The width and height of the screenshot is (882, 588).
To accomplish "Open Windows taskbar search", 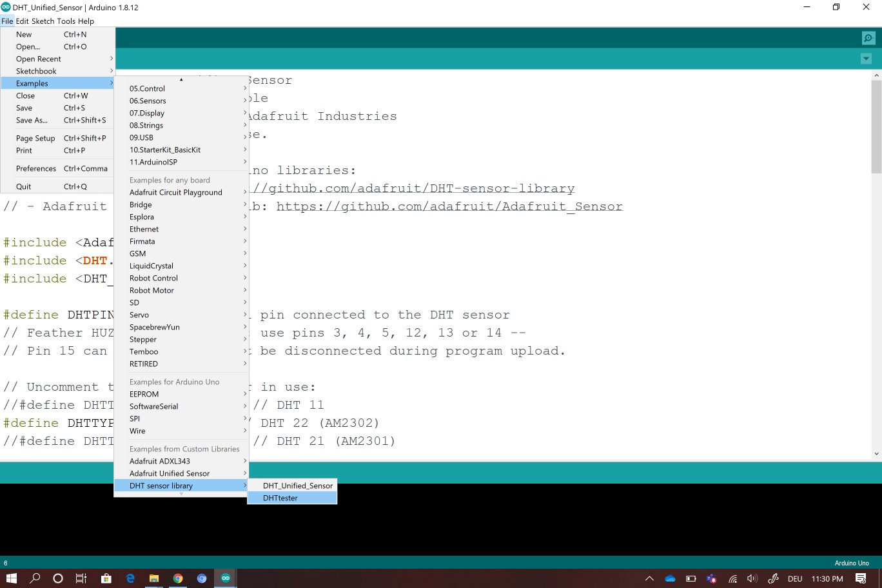I will 35,578.
